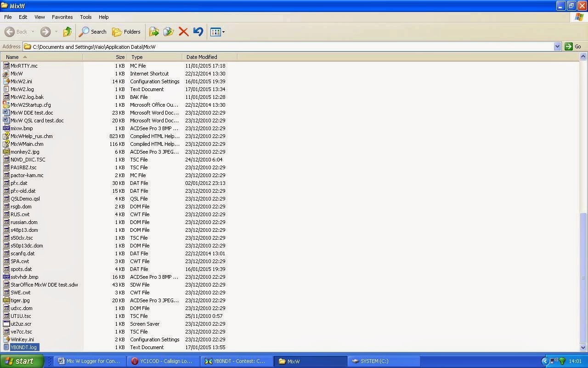Image resolution: width=588 pixels, height=368 pixels.
Task: Open the Tools menu
Action: point(86,17)
